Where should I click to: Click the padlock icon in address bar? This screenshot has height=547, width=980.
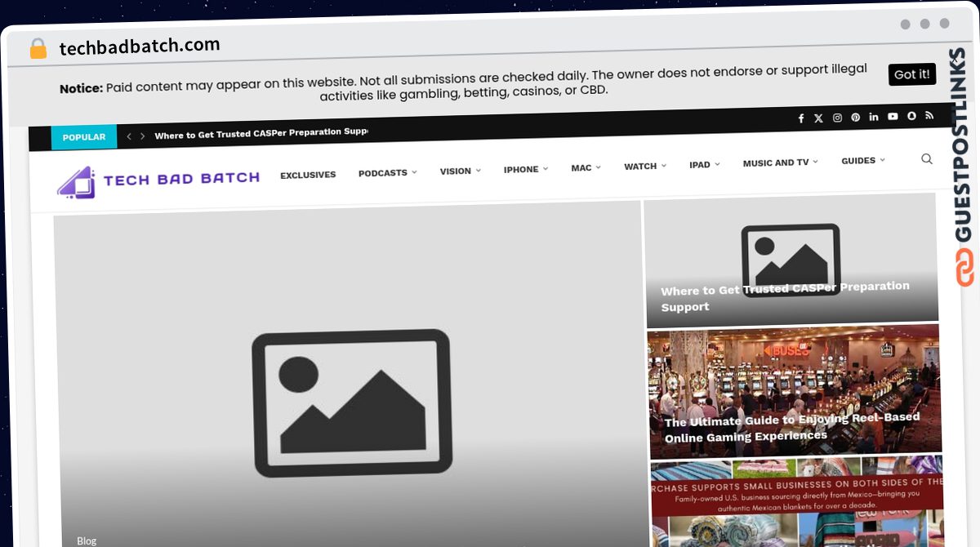38,49
